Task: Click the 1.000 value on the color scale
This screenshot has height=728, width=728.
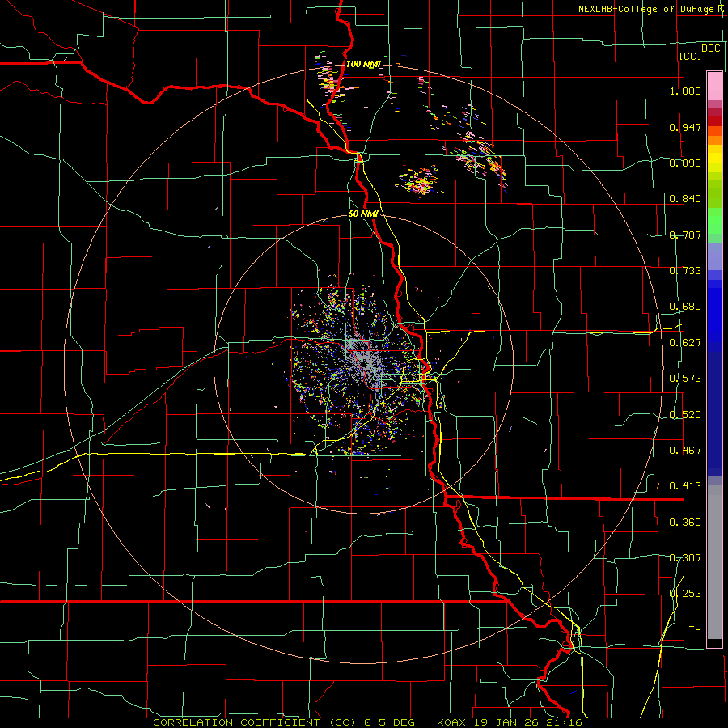Action: pyautogui.click(x=685, y=91)
